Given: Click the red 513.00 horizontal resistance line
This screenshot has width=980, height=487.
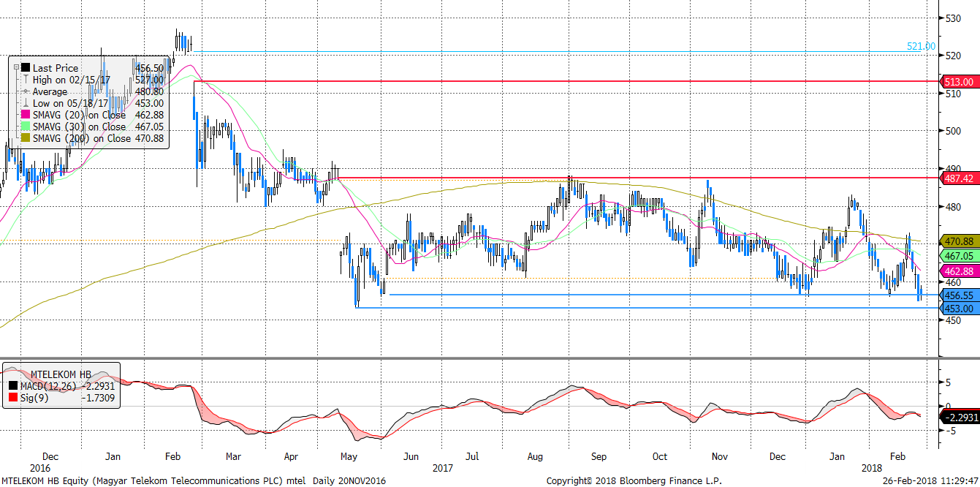Looking at the screenshot, I should pos(565,82).
